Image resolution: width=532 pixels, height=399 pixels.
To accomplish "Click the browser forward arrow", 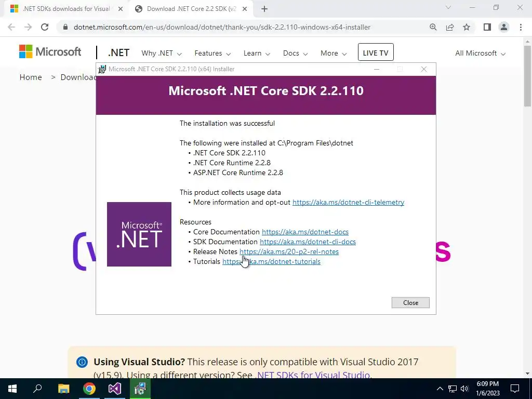I will (x=28, y=27).
